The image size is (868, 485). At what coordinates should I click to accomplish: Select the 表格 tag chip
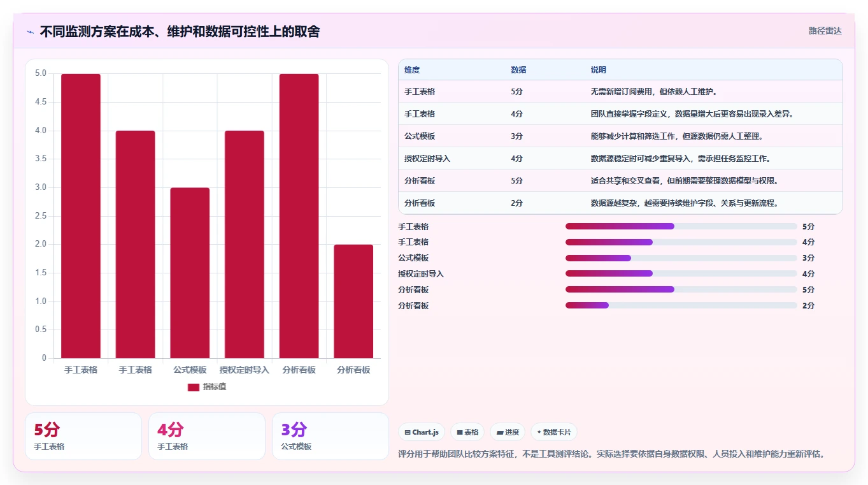tap(467, 432)
